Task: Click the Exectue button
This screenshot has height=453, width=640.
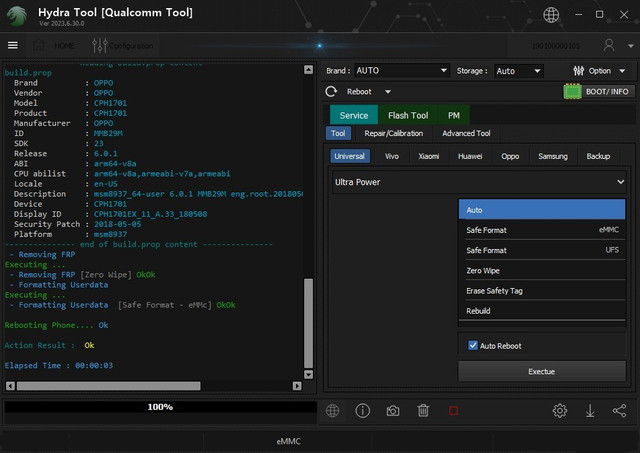Action: click(542, 371)
